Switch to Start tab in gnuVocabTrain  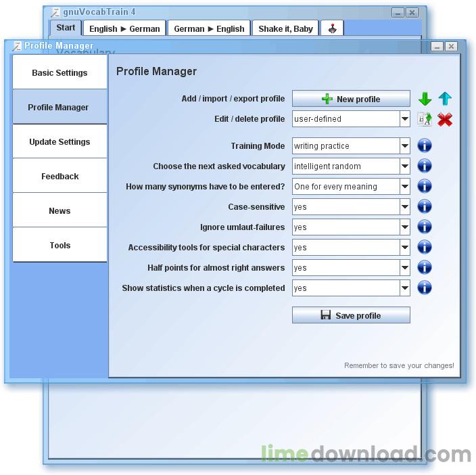(66, 28)
